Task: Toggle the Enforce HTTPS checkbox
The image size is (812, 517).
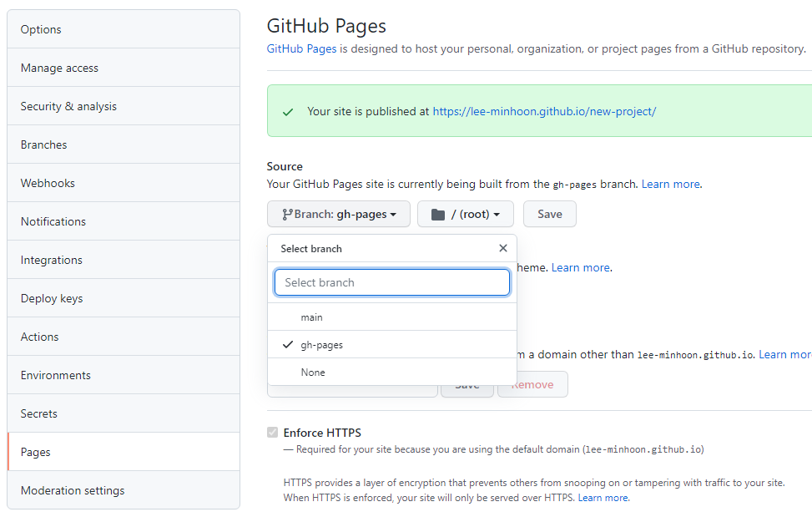Action: point(272,432)
